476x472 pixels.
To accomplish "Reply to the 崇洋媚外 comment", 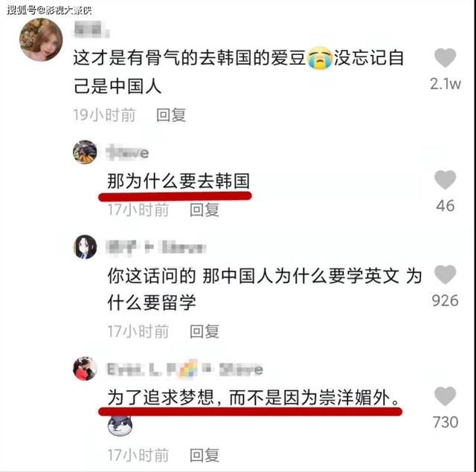I will [x=205, y=456].
